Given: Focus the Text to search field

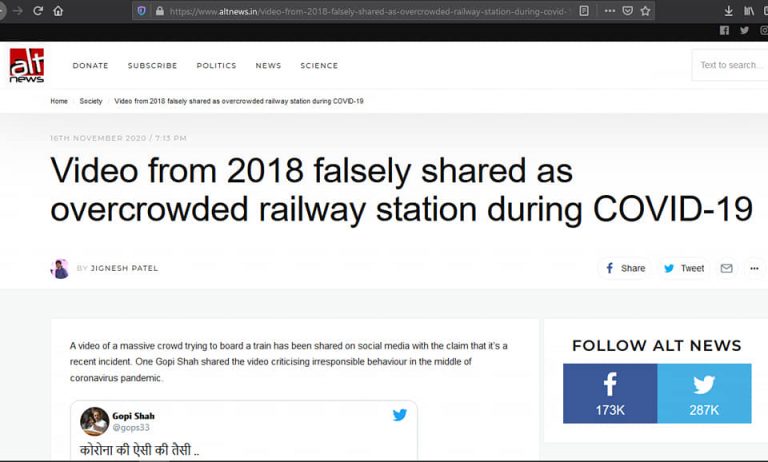Looking at the screenshot, I should [x=730, y=65].
